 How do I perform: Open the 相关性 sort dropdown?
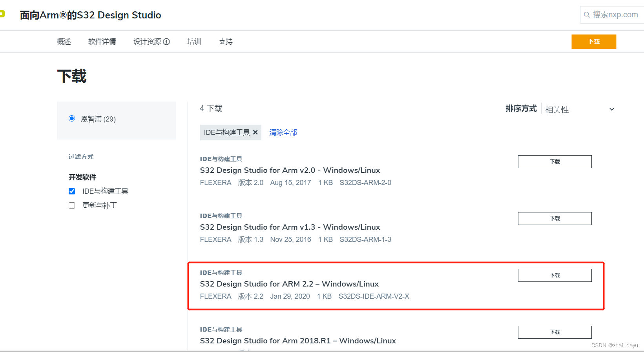click(x=579, y=109)
